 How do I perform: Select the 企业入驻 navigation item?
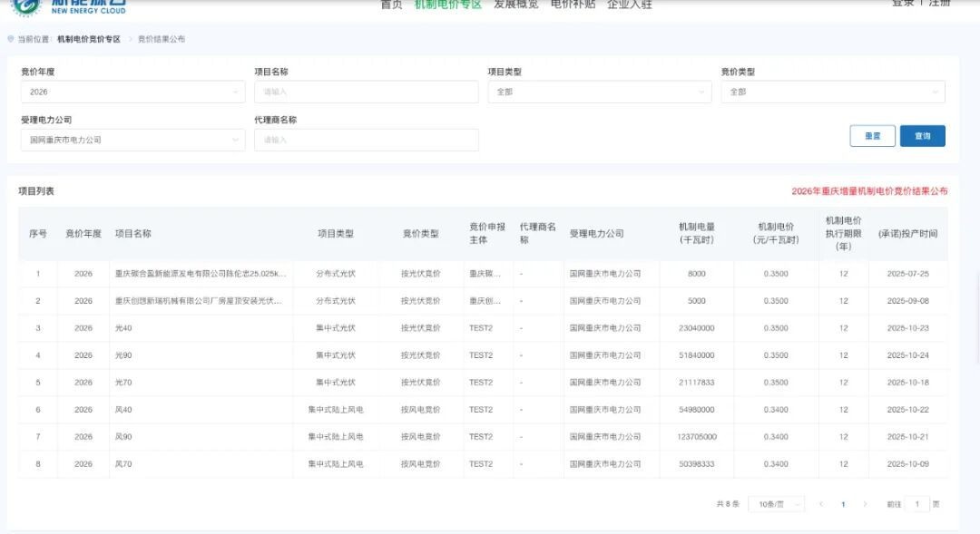tap(629, 5)
